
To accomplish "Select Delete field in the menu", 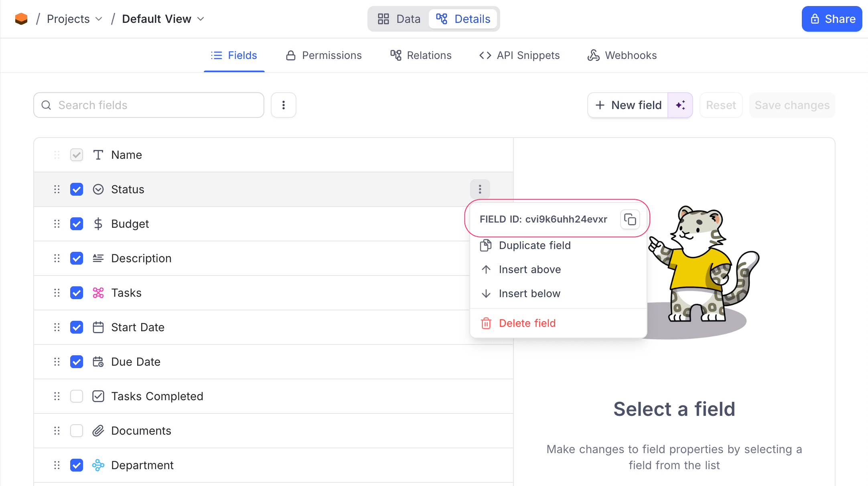I will click(x=527, y=323).
